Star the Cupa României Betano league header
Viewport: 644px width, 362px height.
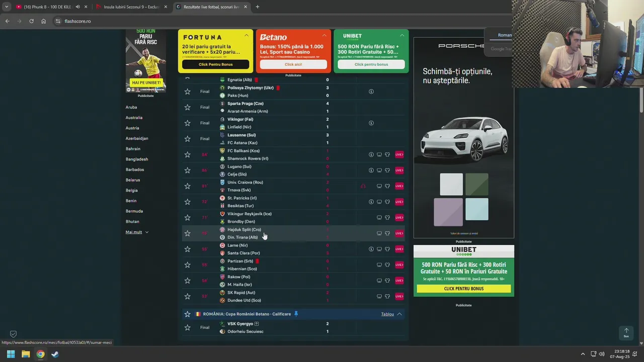point(187,314)
